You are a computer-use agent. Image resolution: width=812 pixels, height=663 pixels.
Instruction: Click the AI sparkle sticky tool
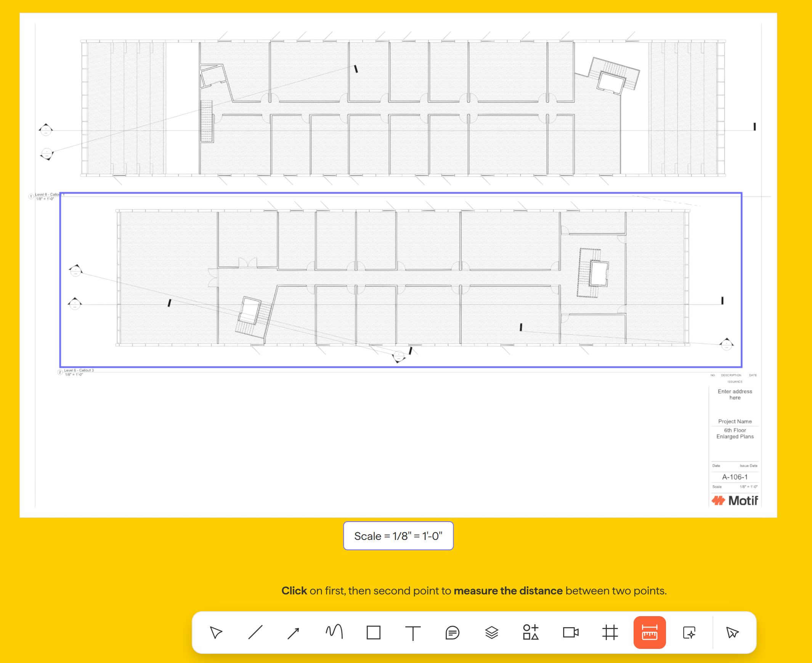[689, 633]
